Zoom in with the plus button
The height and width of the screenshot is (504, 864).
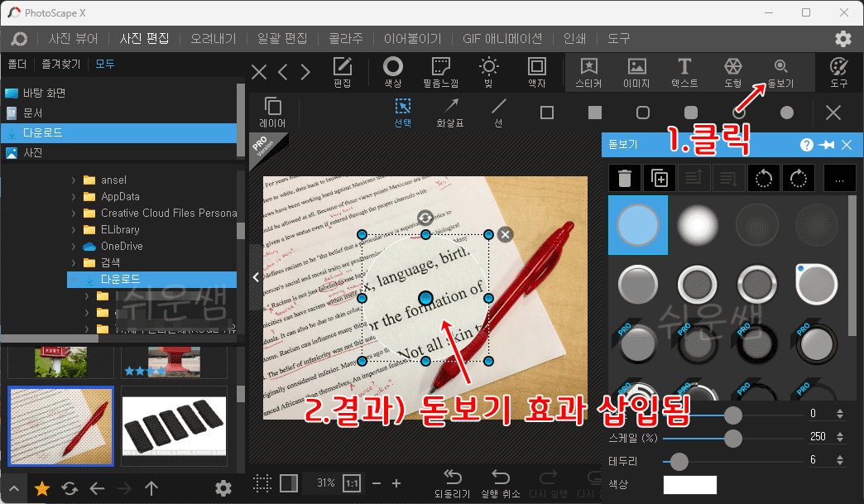click(396, 483)
